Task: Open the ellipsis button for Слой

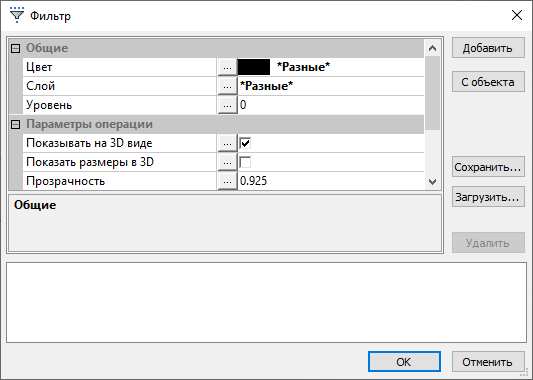Action: click(x=227, y=86)
